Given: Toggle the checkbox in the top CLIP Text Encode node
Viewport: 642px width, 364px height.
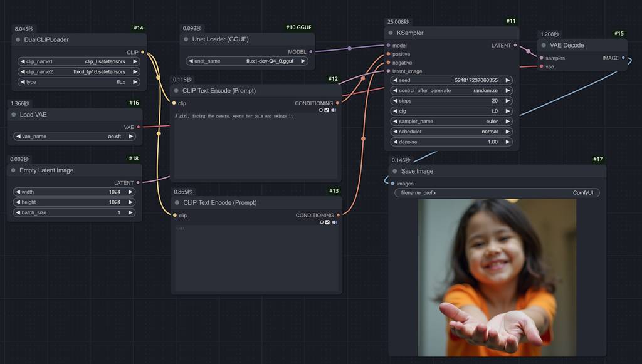Looking at the screenshot, I should point(327,110).
